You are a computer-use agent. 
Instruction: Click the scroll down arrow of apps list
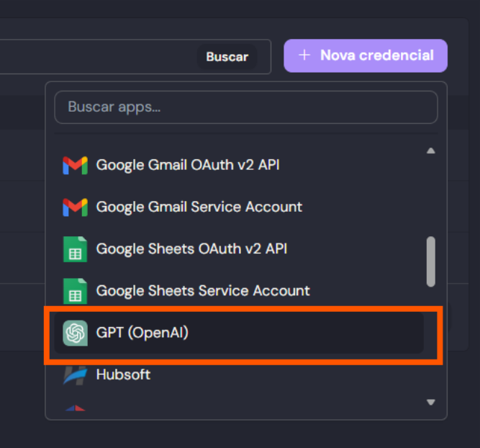pyautogui.click(x=431, y=402)
